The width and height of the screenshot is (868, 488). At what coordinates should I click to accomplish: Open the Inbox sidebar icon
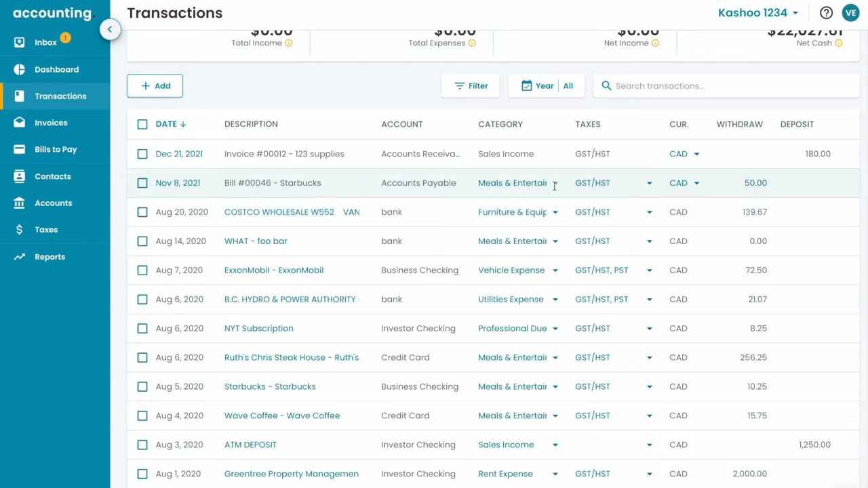pyautogui.click(x=20, y=43)
